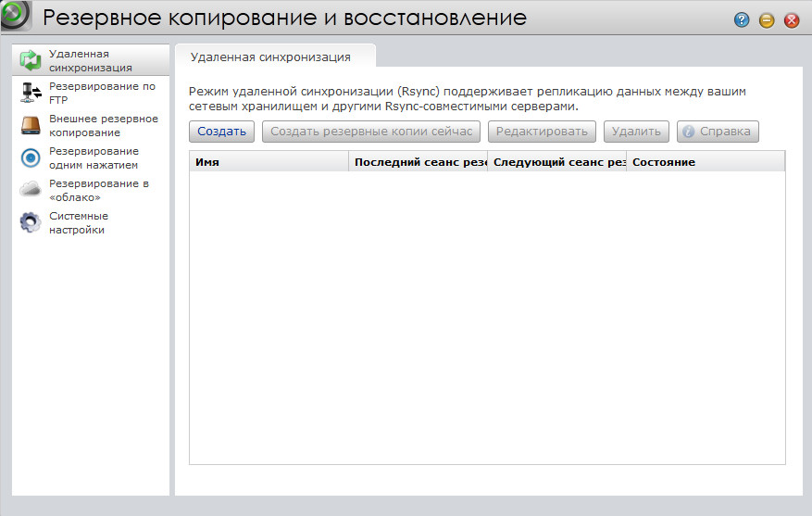812x516 pixels.
Task: Sort by the Имя column header
Action: [269, 162]
